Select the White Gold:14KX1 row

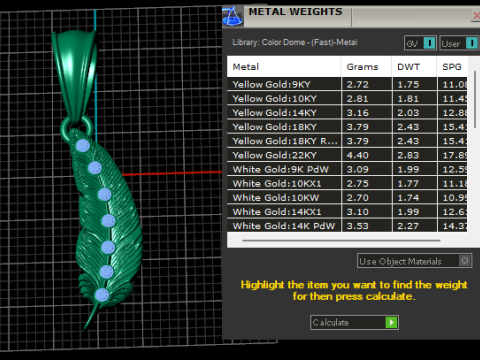click(x=347, y=212)
